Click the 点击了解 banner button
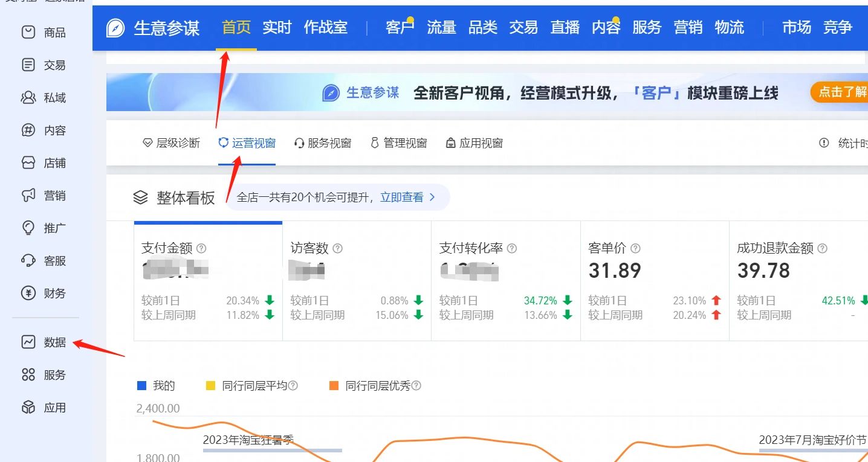This screenshot has width=868, height=462. pyautogui.click(x=840, y=92)
